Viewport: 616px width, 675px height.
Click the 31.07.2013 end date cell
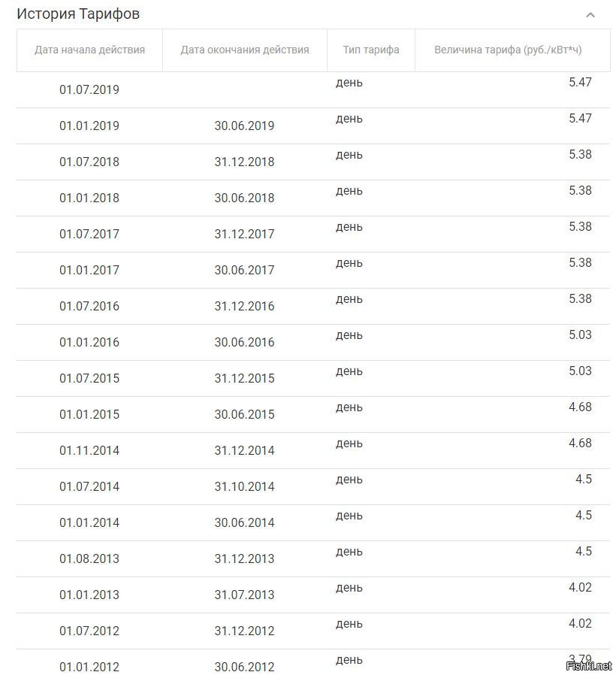point(244,595)
